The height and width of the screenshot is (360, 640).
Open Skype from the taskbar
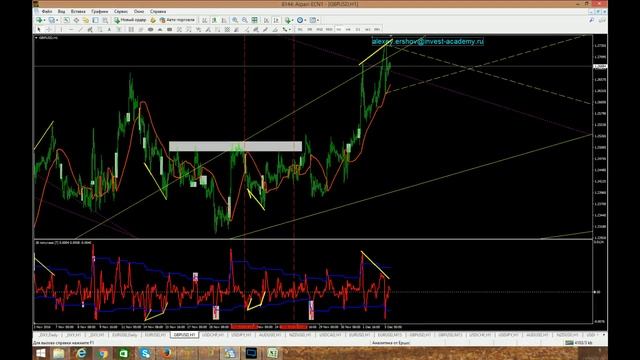tap(145, 353)
